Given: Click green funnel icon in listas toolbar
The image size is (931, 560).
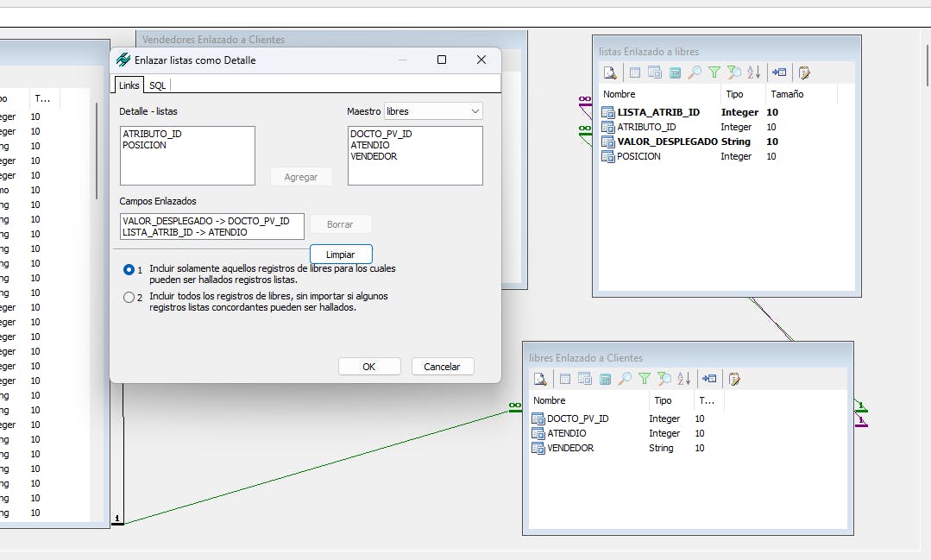Looking at the screenshot, I should 714,72.
